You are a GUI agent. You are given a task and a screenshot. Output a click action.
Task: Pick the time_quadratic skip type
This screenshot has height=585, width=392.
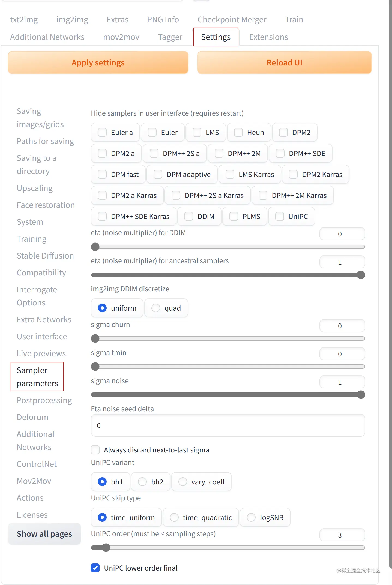coord(174,517)
